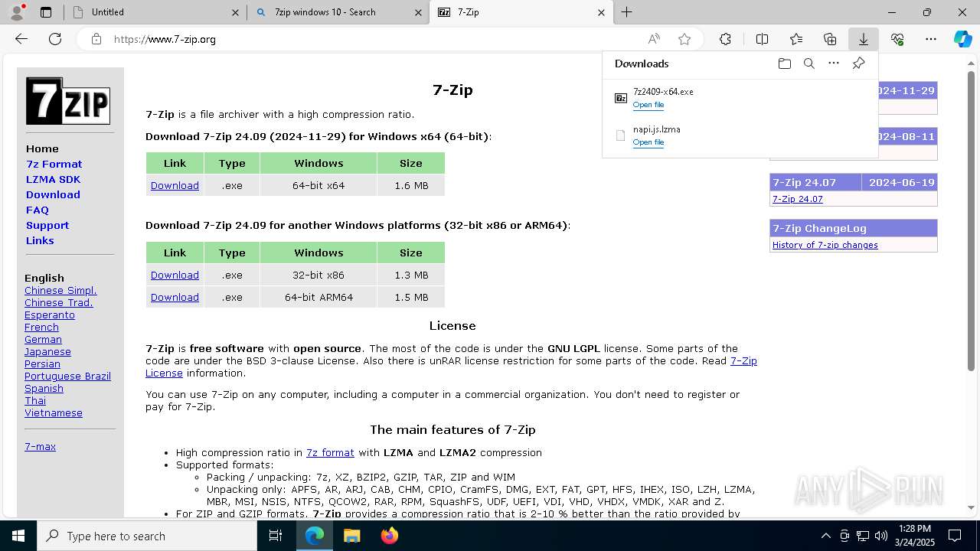Viewport: 980px width, 551px height.
Task: Reload the 7-zip.org page
Action: [55, 39]
